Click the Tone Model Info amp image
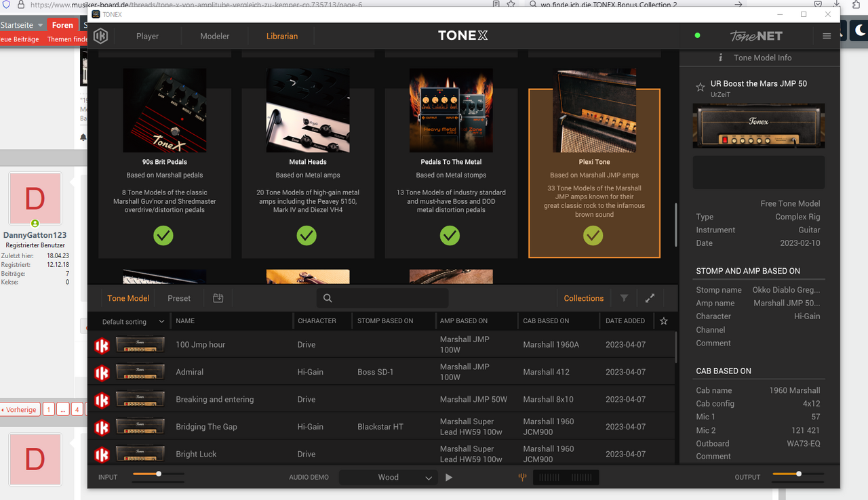This screenshot has height=500, width=868. tap(759, 125)
